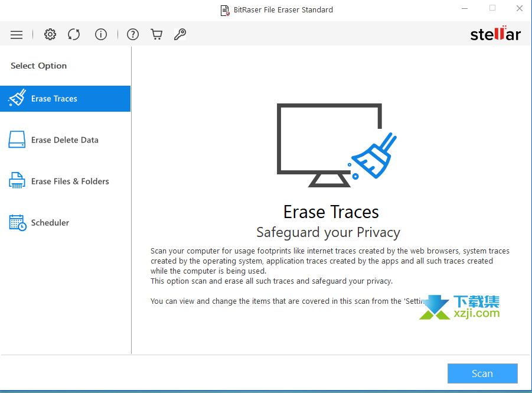Open Help with the question mark icon
Image resolution: width=532 pixels, height=393 pixels.
(x=133, y=34)
